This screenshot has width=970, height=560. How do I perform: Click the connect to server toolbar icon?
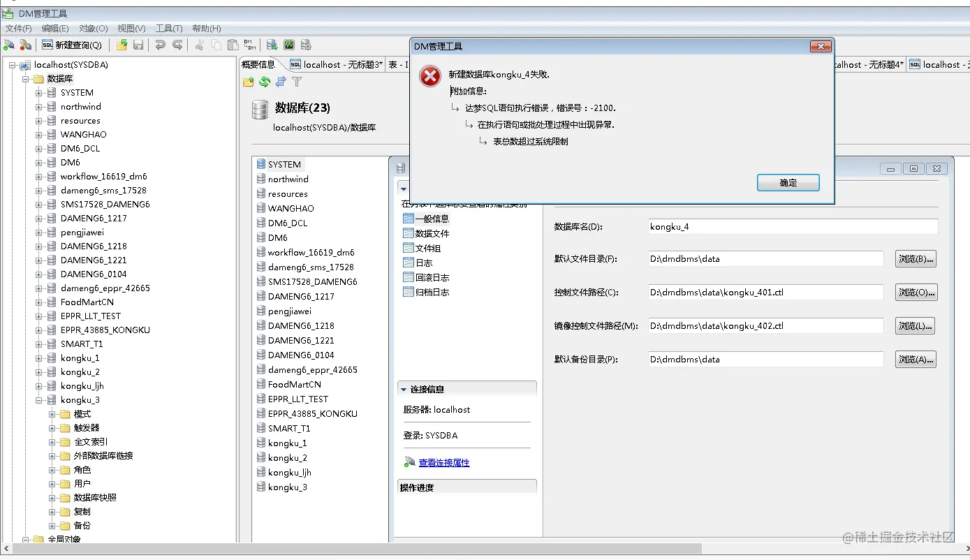(x=9, y=45)
